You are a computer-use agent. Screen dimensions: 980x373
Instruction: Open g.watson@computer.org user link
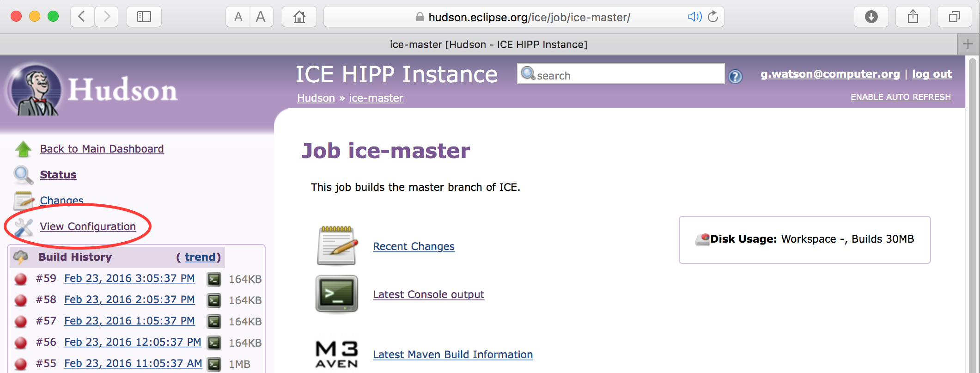[830, 74]
